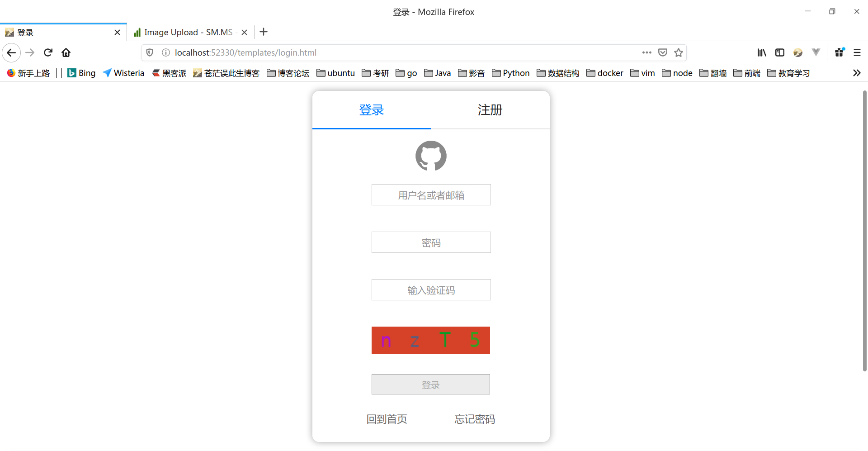Close the 登录 tab

117,32
